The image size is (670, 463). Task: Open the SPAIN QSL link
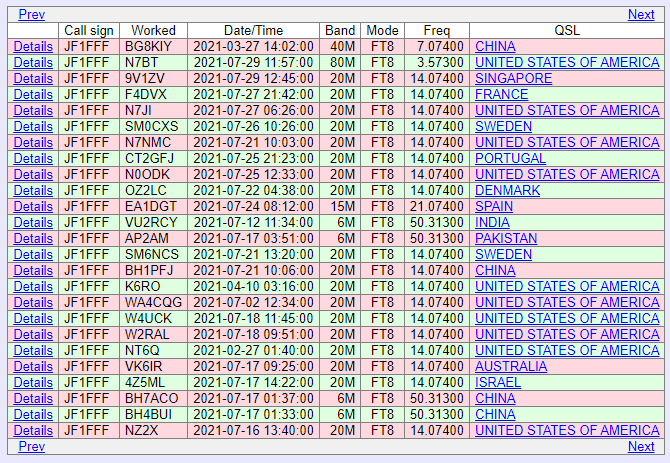(x=494, y=207)
